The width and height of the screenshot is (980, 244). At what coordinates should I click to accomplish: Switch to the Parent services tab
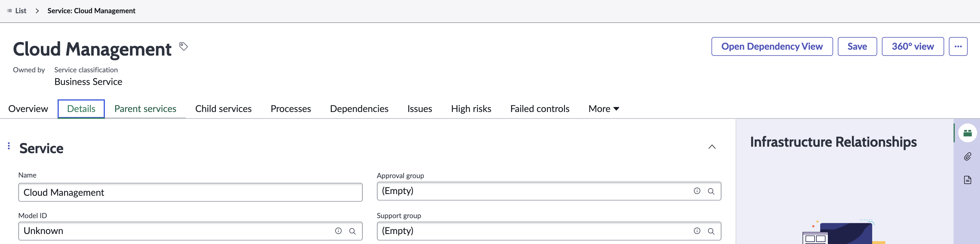coord(145,109)
